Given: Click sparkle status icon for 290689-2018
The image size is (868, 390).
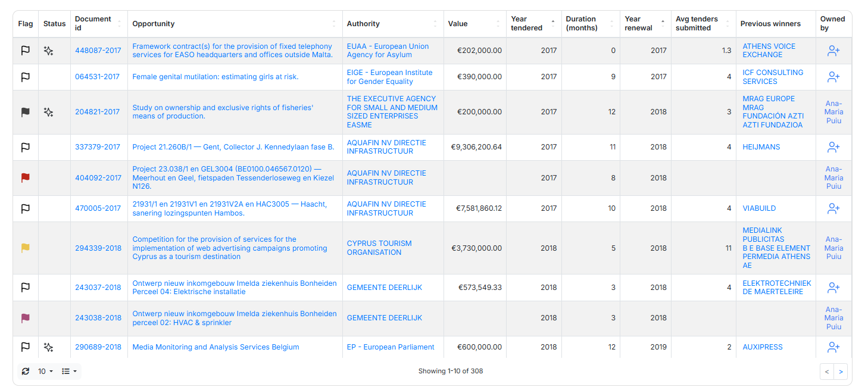Looking at the screenshot, I should 49,347.
